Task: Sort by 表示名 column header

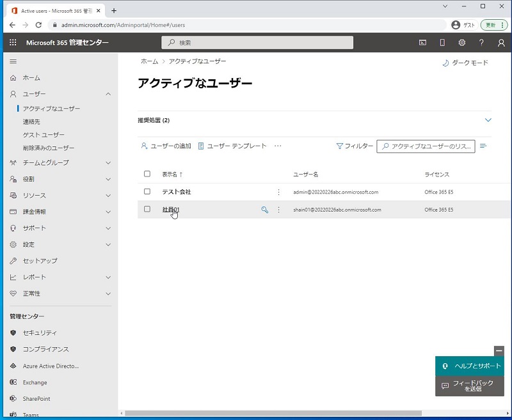Action: coord(172,175)
